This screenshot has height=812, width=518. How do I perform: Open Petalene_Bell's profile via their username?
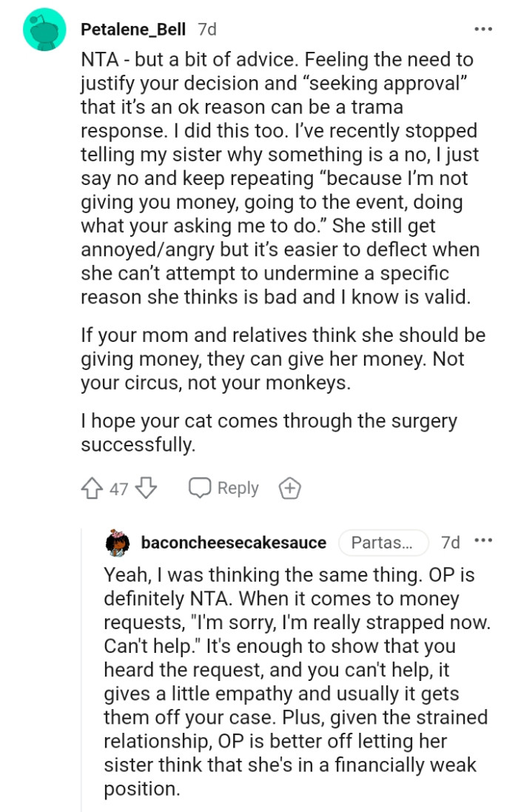click(x=135, y=30)
